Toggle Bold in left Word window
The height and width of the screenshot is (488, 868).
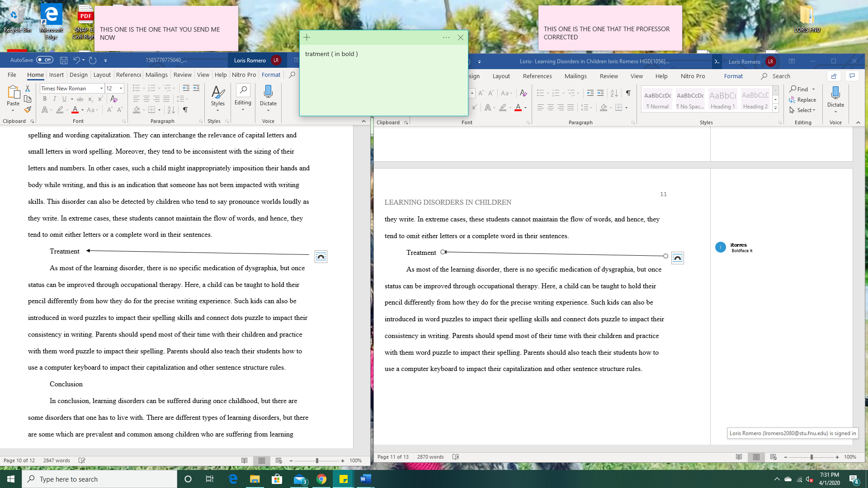(45, 99)
